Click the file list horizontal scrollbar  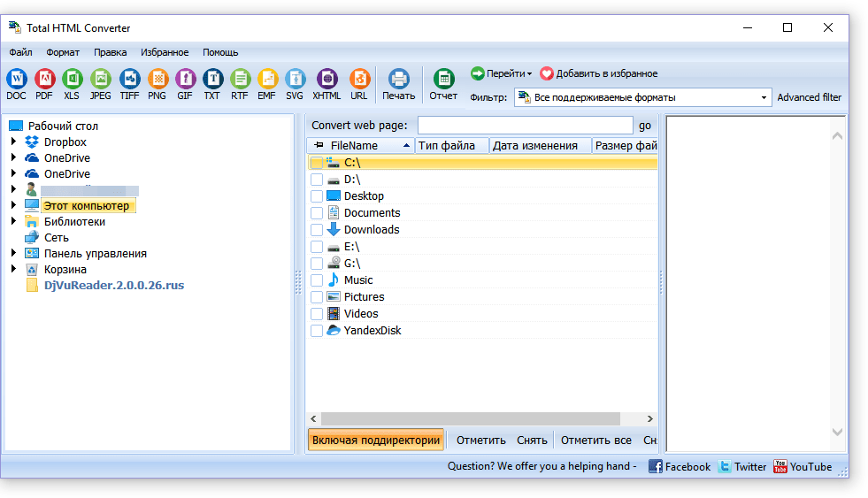(x=481, y=419)
